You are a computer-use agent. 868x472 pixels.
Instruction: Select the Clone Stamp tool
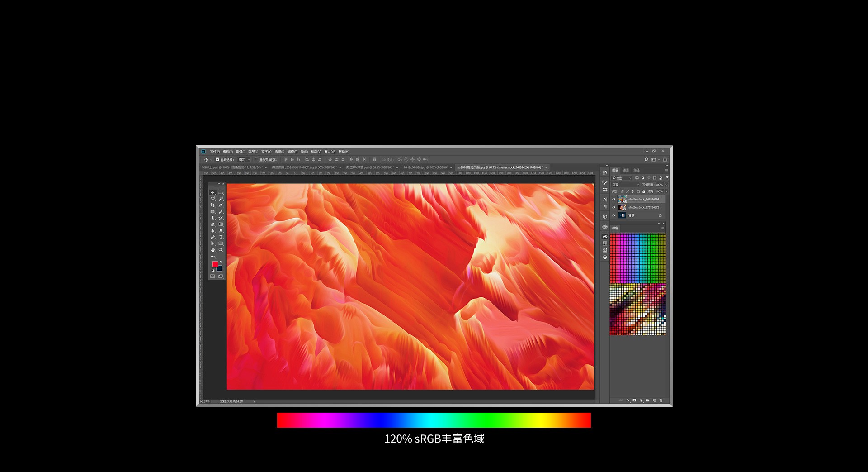tap(212, 218)
